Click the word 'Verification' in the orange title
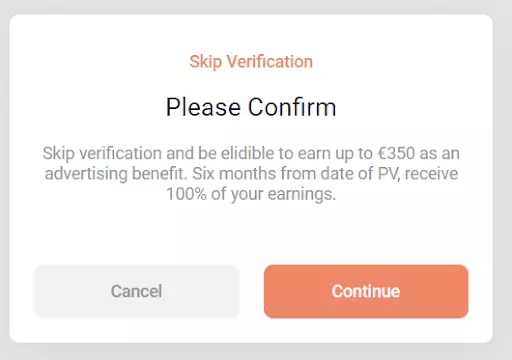 click(270, 62)
